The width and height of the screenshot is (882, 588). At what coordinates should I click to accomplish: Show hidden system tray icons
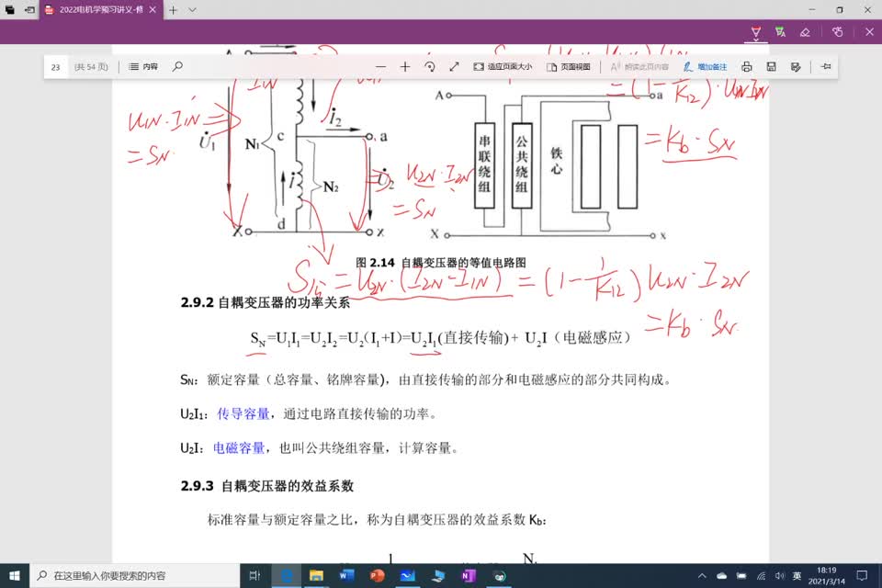[x=701, y=576]
